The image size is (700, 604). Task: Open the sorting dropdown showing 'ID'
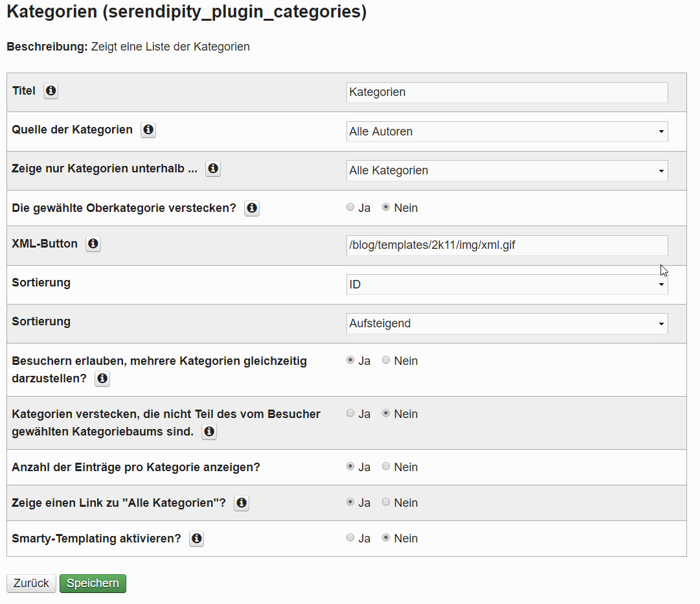tap(506, 285)
